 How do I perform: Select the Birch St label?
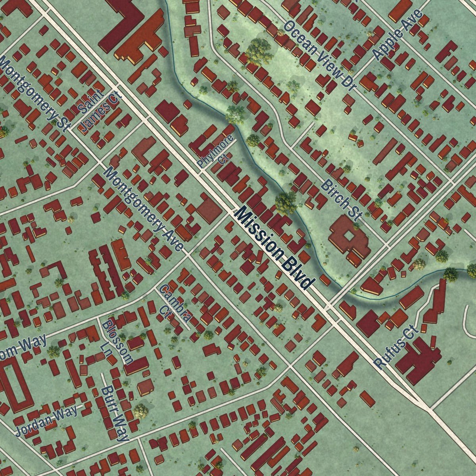pos(342,200)
